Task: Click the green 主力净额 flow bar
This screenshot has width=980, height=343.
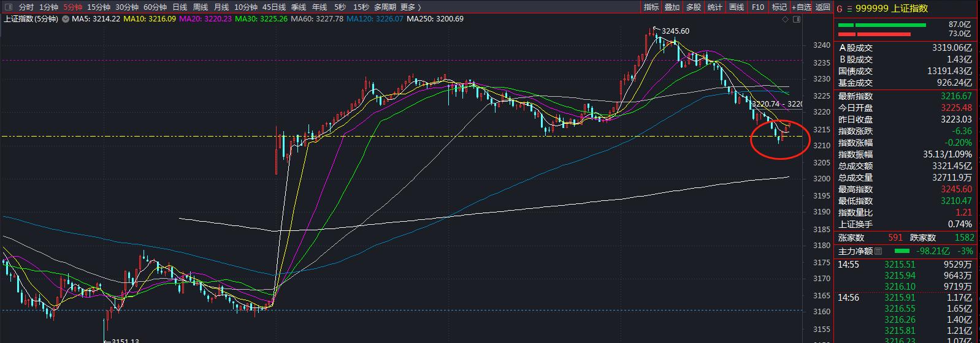Action: click(903, 251)
